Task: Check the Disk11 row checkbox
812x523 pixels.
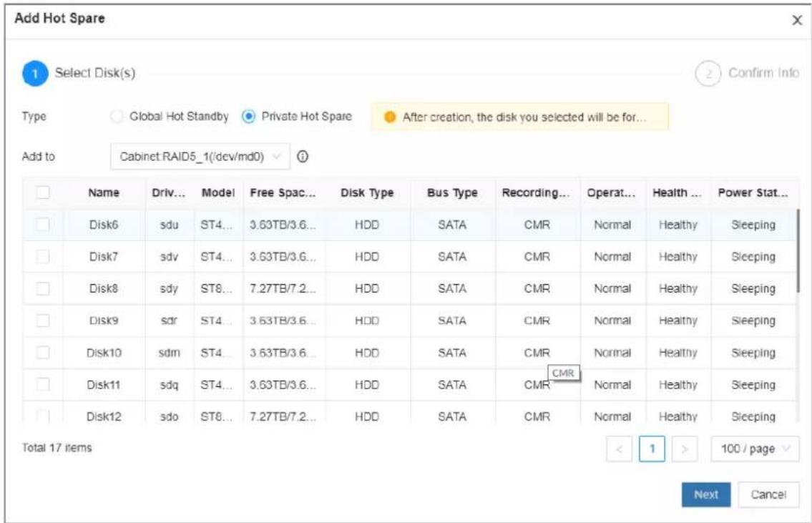Action: click(43, 384)
